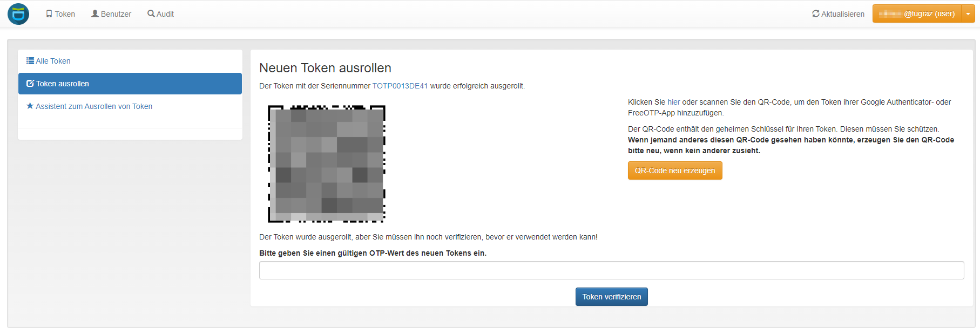Viewport: 980px width, 335px height.
Task: Click the Token verifizieren button
Action: (x=612, y=297)
